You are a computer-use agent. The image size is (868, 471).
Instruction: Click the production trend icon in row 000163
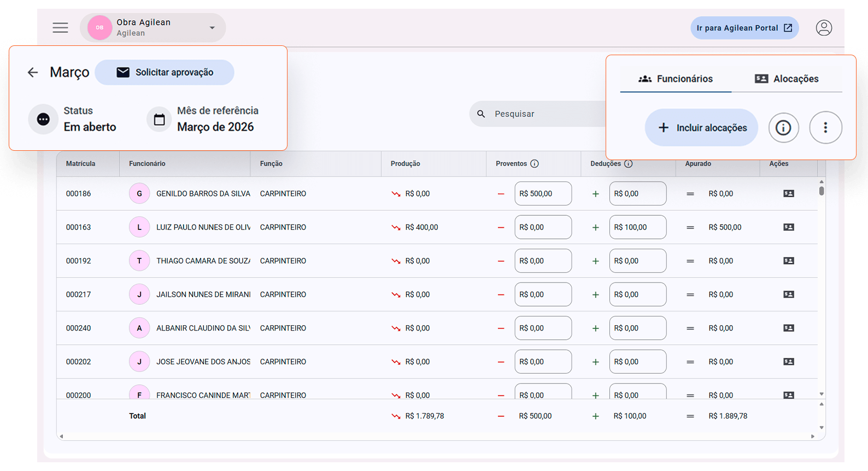tap(396, 227)
